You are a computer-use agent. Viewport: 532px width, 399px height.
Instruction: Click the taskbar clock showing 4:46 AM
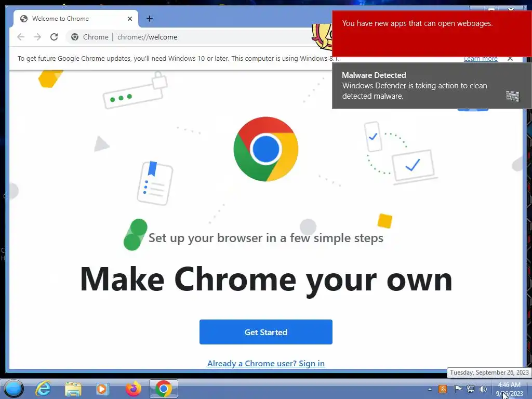tap(509, 389)
